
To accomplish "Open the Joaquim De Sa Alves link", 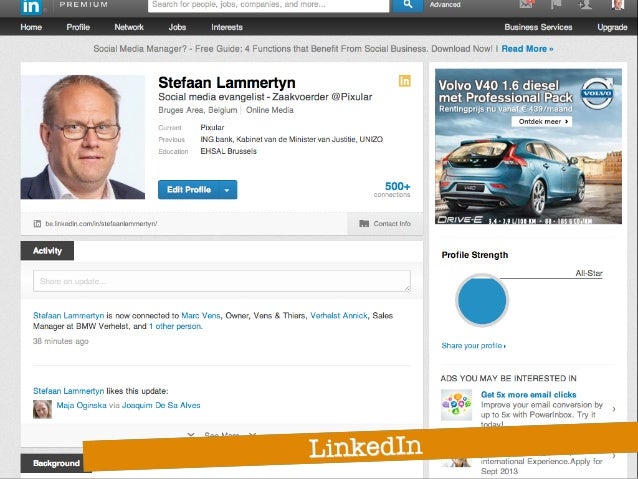I will pos(161,405).
